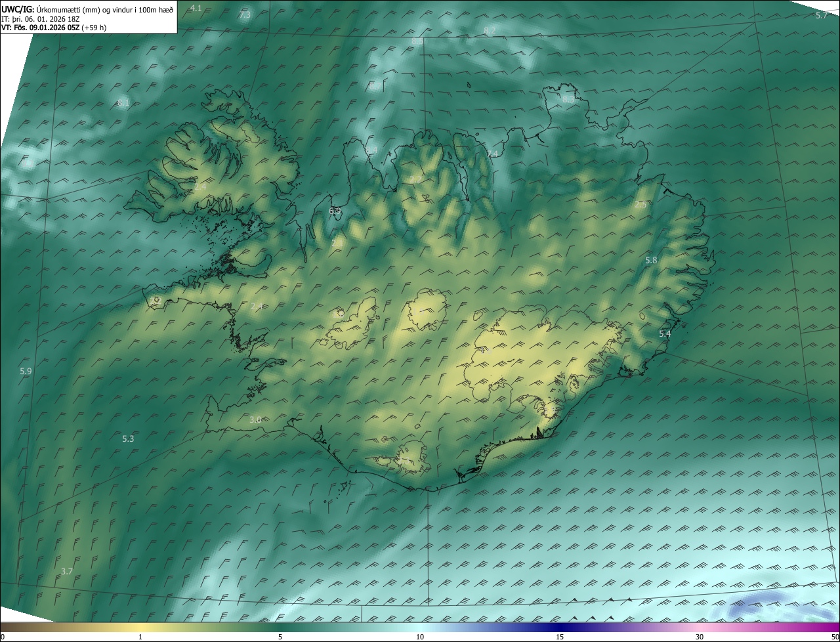840x642 pixels.
Task: Click the "5.4" value label on the map
Action: pos(665,334)
